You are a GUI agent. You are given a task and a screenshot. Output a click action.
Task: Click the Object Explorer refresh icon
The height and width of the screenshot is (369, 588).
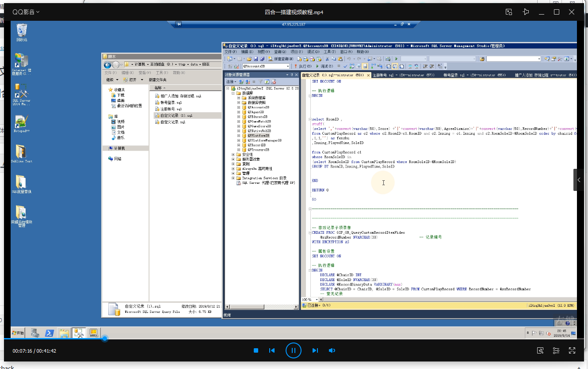coord(267,82)
